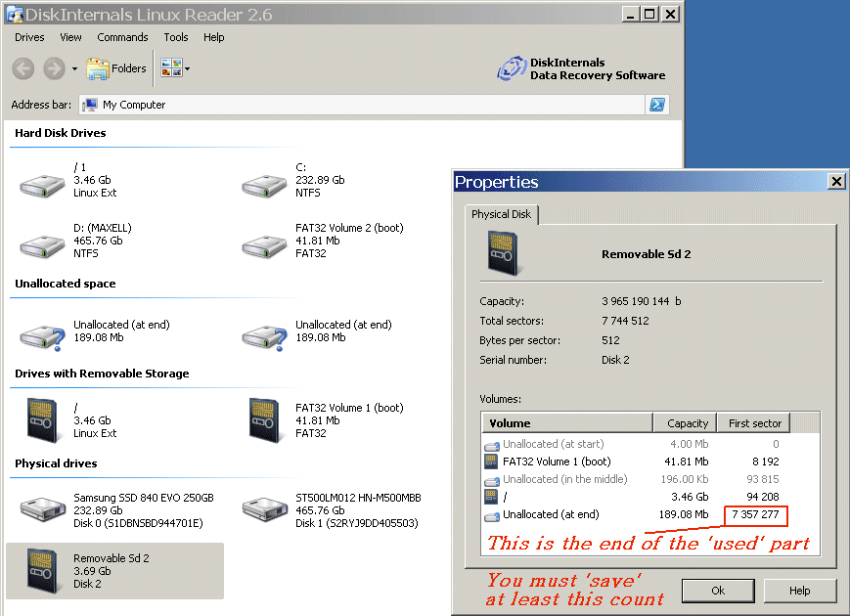Click the 8 192 first sector value
The image size is (850, 616).
point(766,462)
